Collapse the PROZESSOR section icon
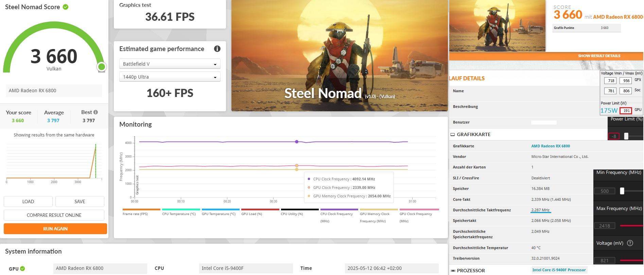Image resolution: width=644 pixels, height=275 pixels. click(x=453, y=271)
